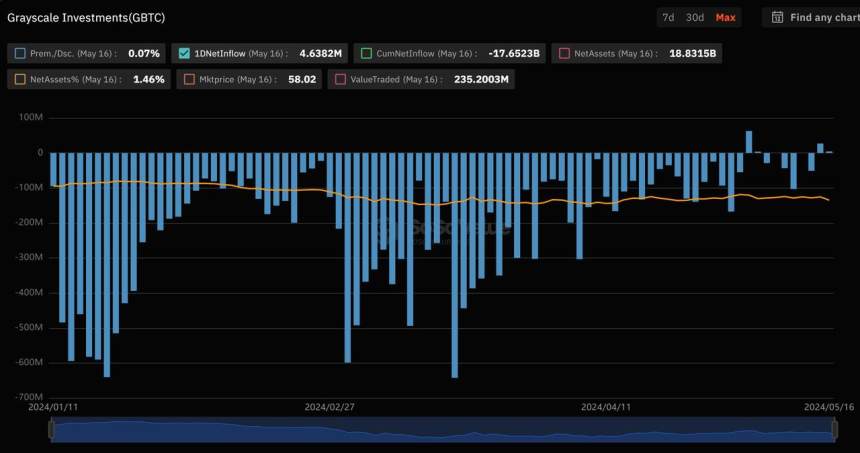Check the Mktprice checkbox
This screenshot has width=860, height=453.
click(190, 78)
